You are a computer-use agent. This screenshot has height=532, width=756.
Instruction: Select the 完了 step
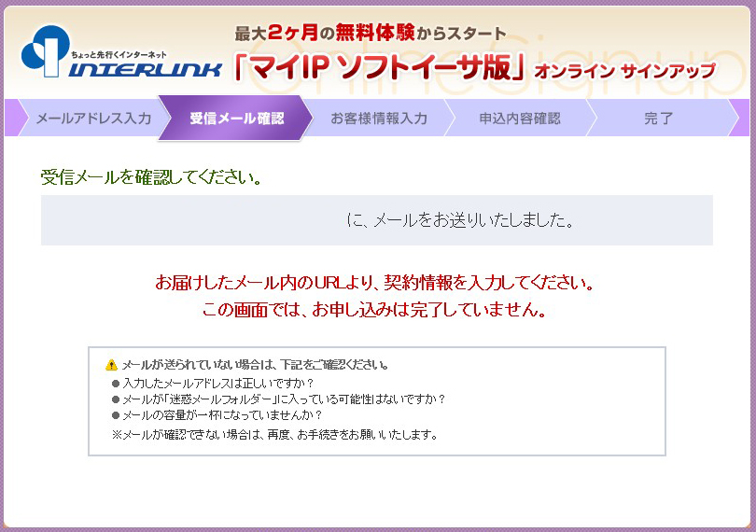pyautogui.click(x=658, y=119)
